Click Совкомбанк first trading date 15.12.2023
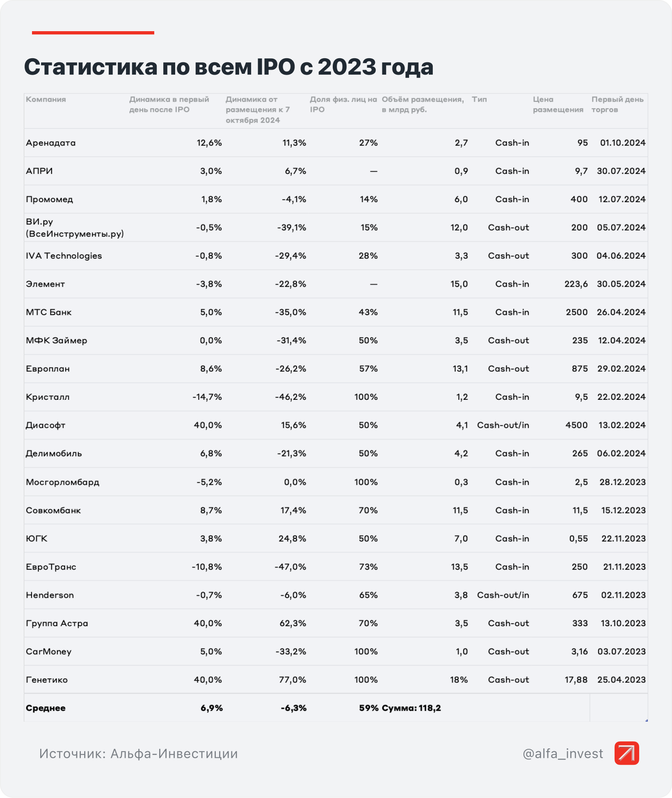The height and width of the screenshot is (798, 672). point(623,511)
